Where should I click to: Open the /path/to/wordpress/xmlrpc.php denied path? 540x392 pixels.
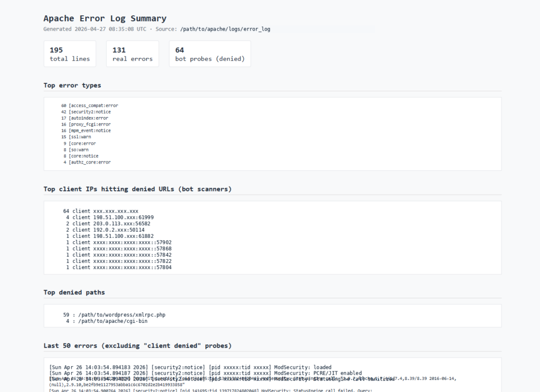(x=118, y=314)
